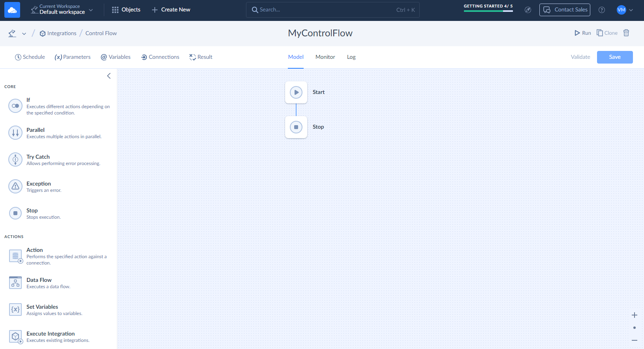Expand the user account VM menu

[625, 10]
